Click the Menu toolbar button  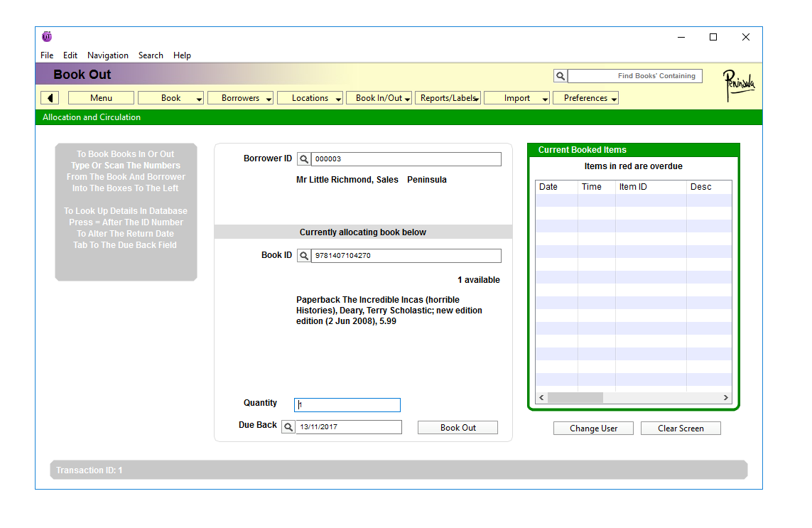coord(101,98)
